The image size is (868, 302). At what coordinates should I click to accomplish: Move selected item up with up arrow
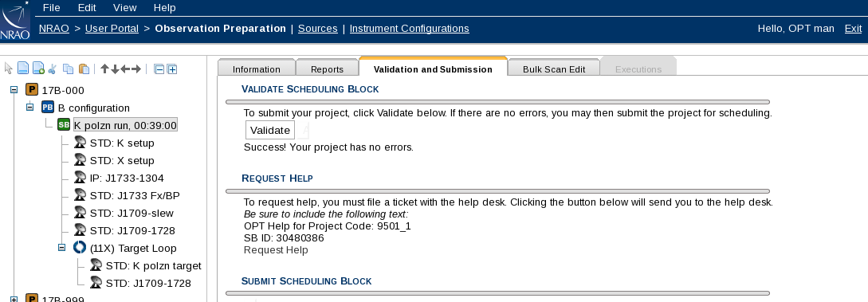104,69
